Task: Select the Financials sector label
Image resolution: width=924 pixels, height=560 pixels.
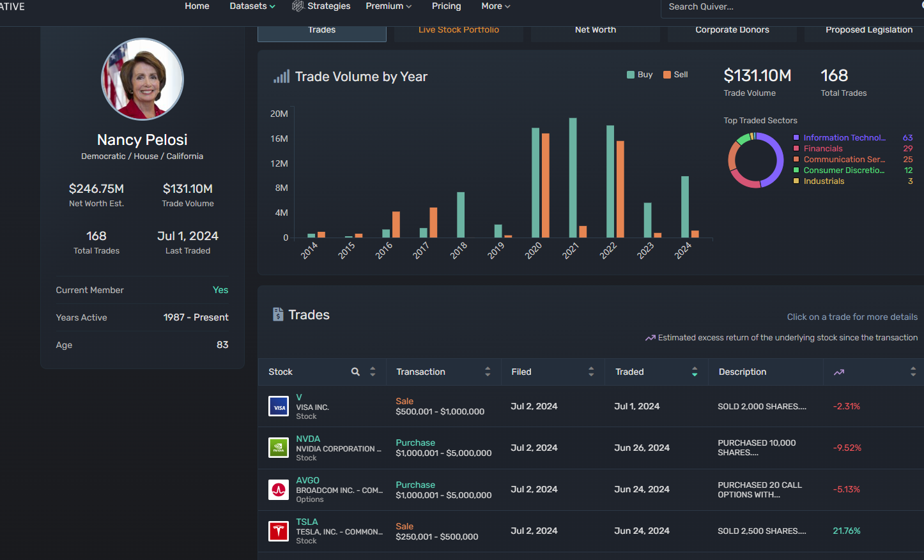Action: pyautogui.click(x=823, y=149)
